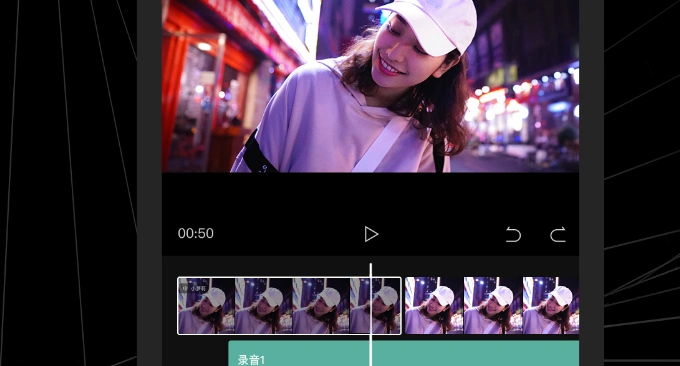Viewport: 680px width, 366px height.
Task: Play the video preview
Action: pos(371,234)
